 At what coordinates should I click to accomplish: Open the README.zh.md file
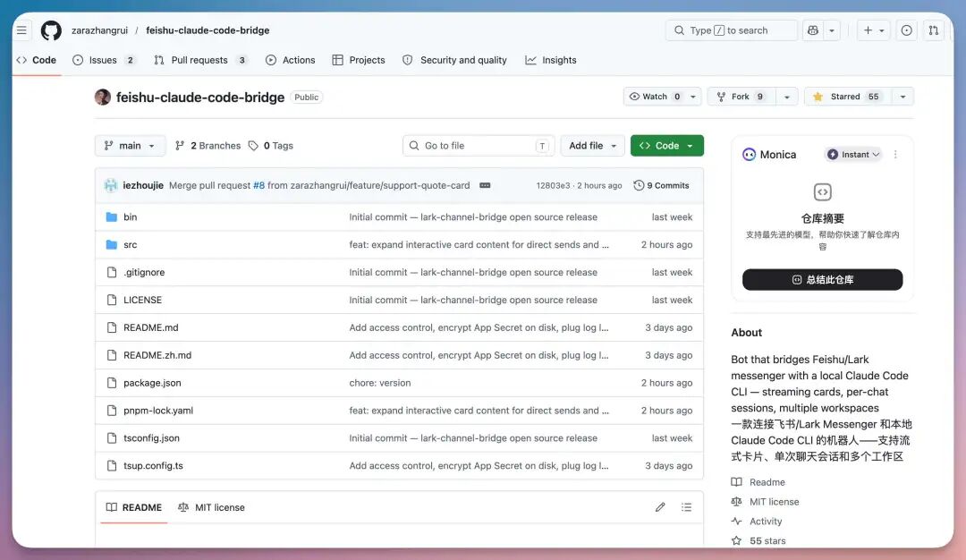tap(157, 355)
